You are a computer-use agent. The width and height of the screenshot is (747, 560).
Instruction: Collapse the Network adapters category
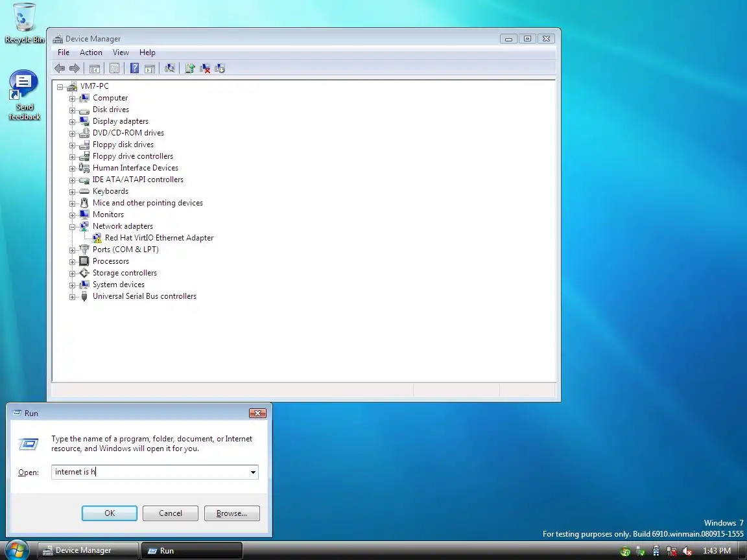73,227
